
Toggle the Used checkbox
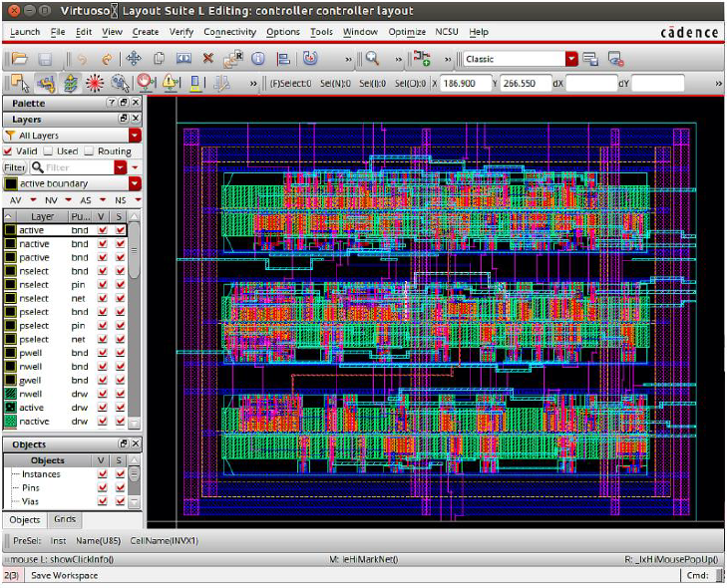[48, 151]
